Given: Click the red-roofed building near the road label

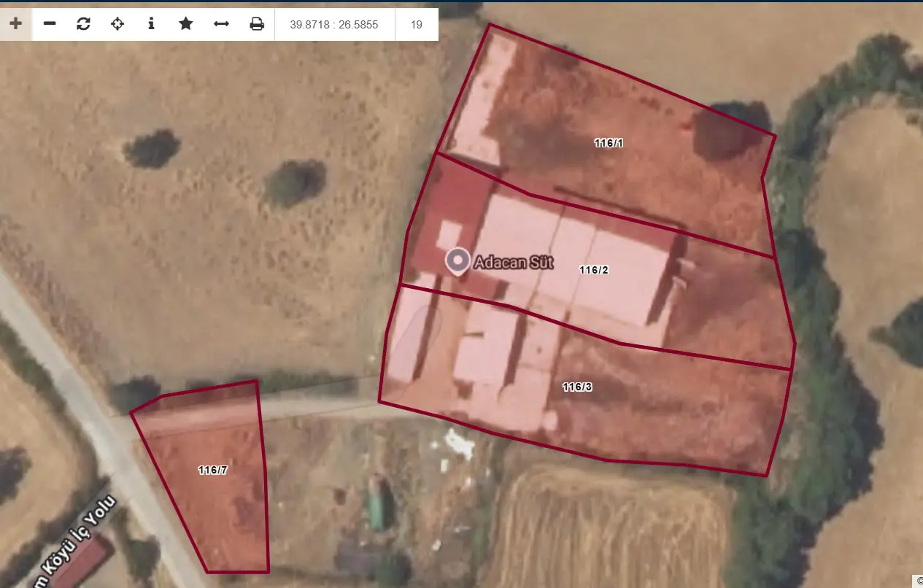Looking at the screenshot, I should point(82,562).
